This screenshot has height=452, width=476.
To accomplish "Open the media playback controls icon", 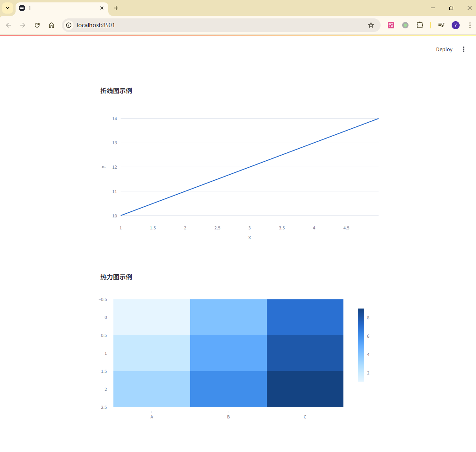I will click(441, 25).
